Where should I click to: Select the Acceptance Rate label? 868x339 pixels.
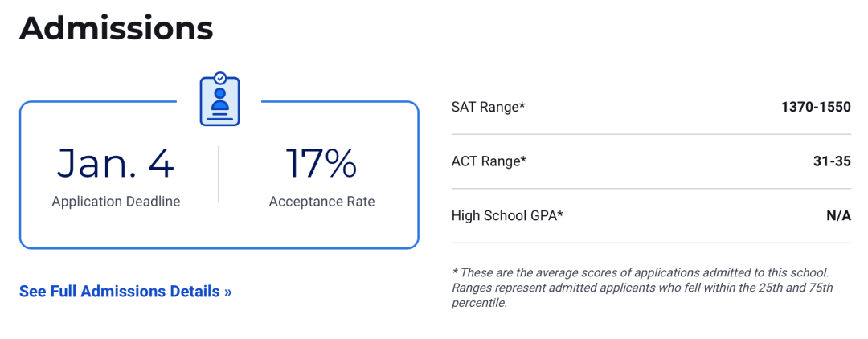321,202
